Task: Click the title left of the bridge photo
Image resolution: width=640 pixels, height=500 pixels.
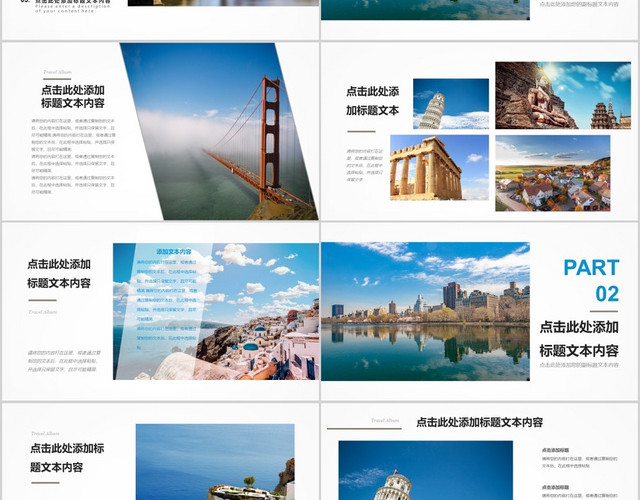Action: tap(73, 96)
